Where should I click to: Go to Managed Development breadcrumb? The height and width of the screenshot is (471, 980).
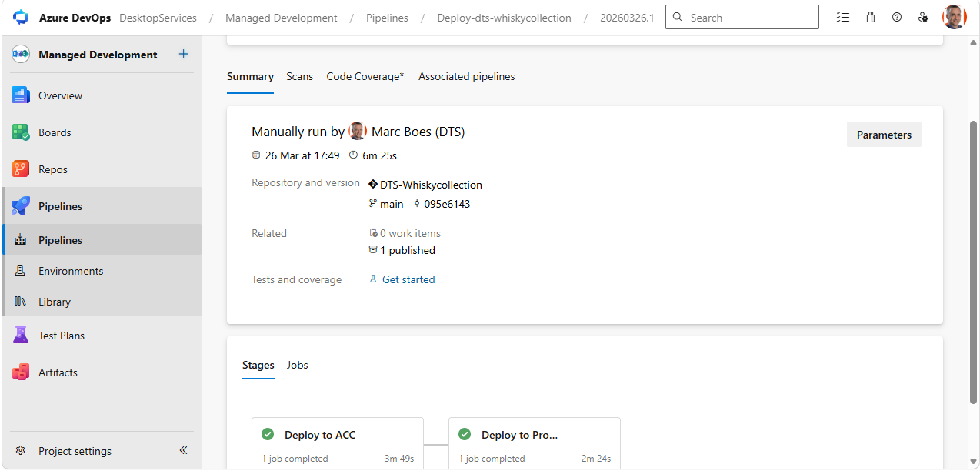(282, 18)
